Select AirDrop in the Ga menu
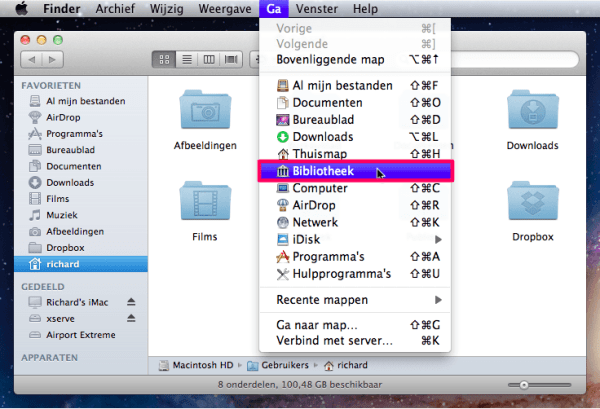Image resolution: width=600 pixels, height=409 pixels. click(355, 205)
